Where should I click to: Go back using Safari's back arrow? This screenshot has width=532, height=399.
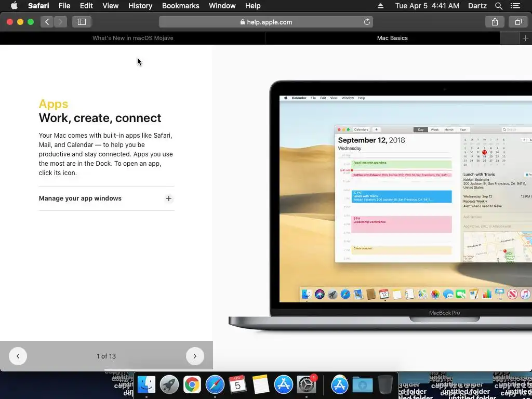(x=47, y=22)
